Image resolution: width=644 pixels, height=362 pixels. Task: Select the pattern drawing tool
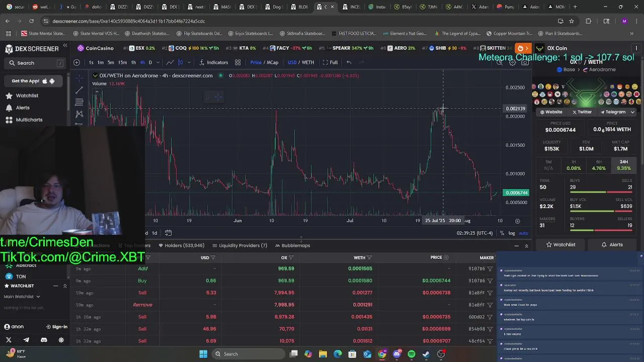coord(79,115)
